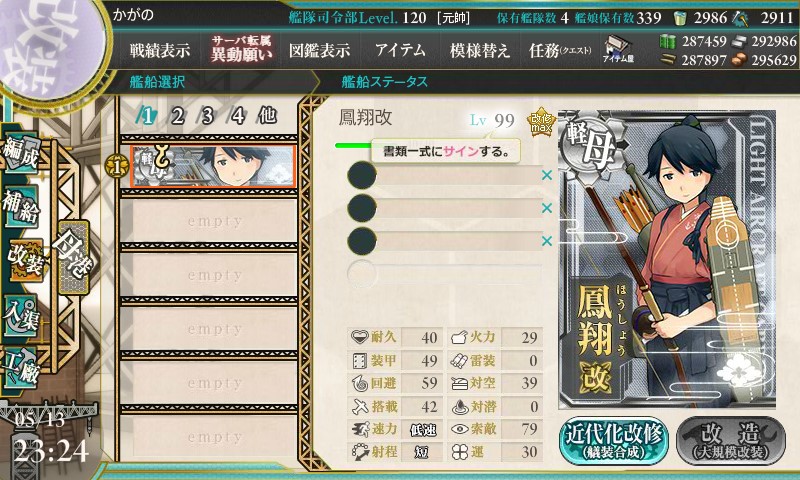
Task: Click the 近代化改修 modernization button
Action: point(614,442)
